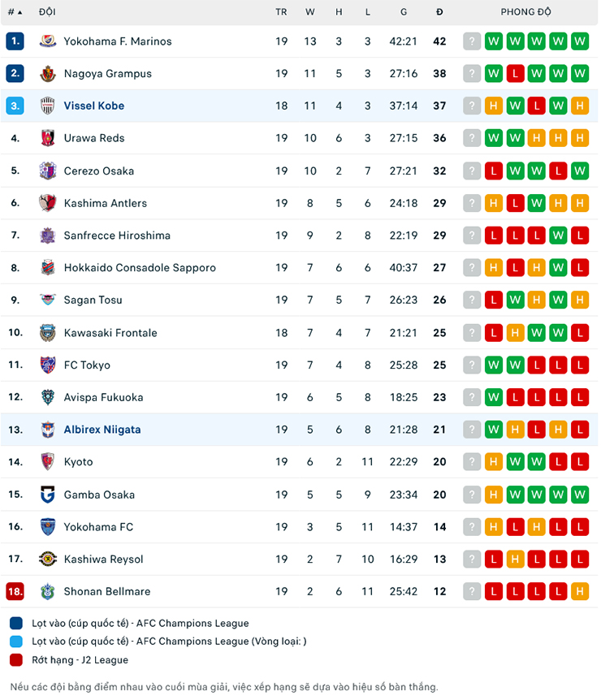The width and height of the screenshot is (601, 700).
Task: Open the Vissel Kobe team link
Action: tap(94, 106)
